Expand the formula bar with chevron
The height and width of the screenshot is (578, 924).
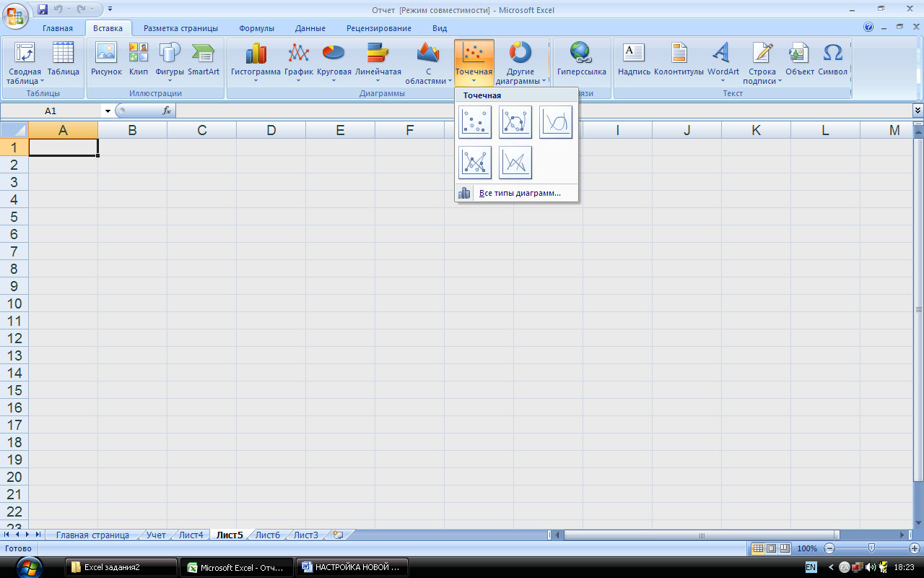click(918, 111)
